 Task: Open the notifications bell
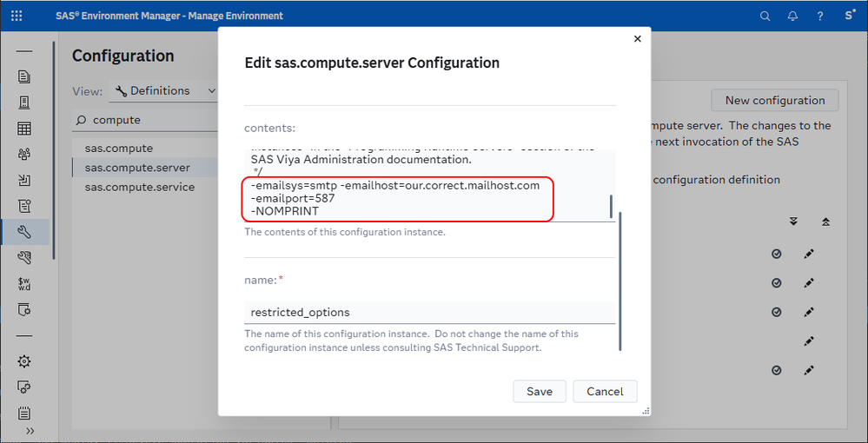tap(792, 16)
